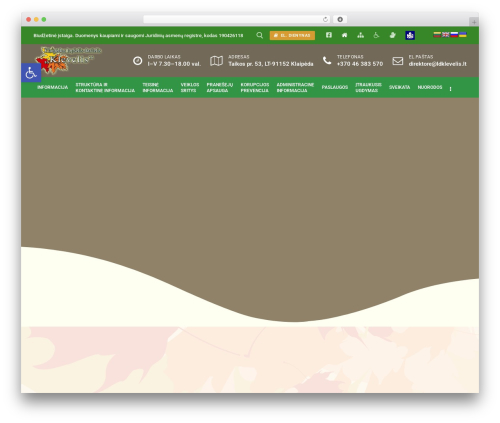Expand the three-dot more menu

tap(450, 89)
